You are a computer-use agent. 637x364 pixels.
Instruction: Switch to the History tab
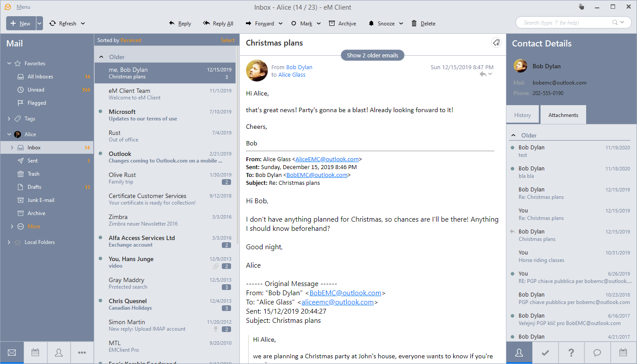coord(522,115)
